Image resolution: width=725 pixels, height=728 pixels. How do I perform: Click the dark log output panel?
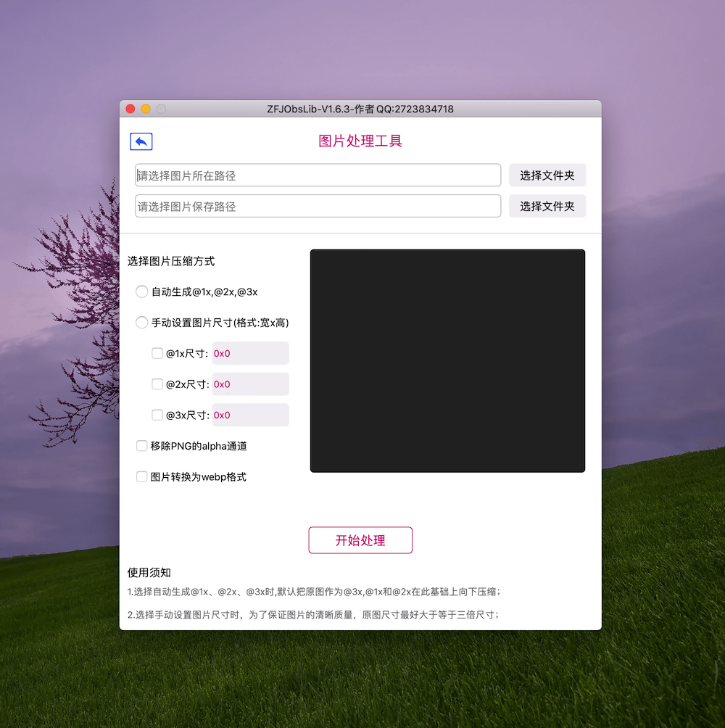pos(447,361)
